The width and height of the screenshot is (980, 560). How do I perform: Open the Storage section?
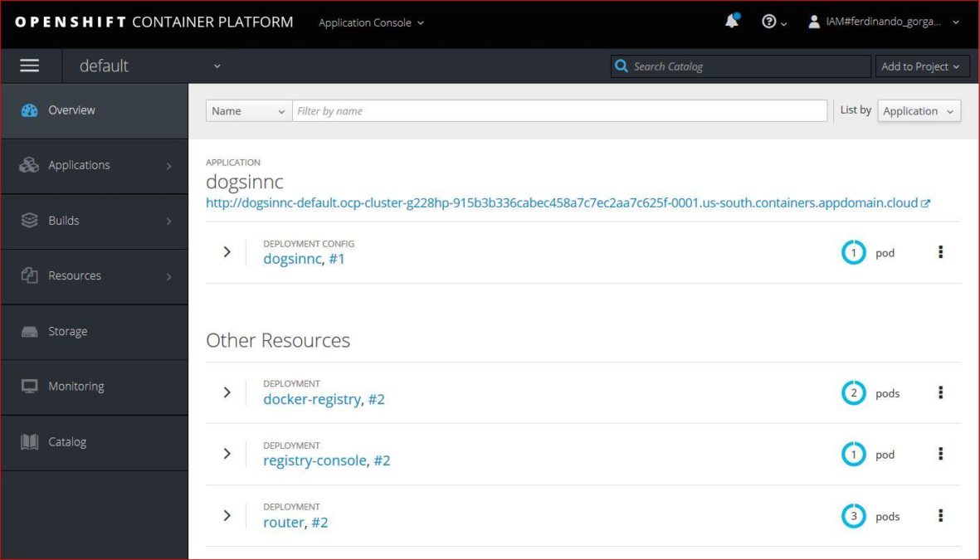pos(66,331)
